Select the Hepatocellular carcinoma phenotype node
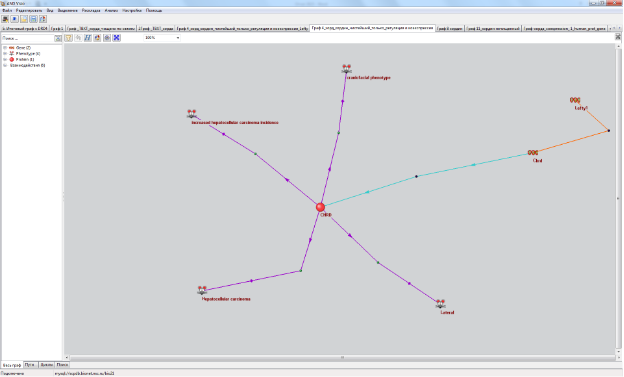The image size is (624, 377). (x=202, y=290)
